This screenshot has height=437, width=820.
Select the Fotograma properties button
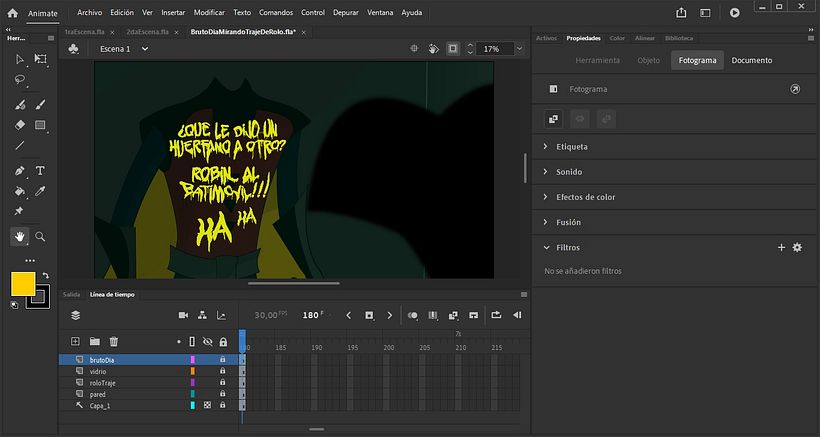point(697,61)
